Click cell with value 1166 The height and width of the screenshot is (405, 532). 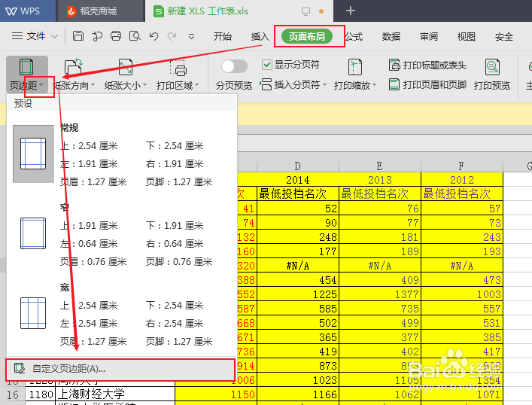[x=298, y=394]
